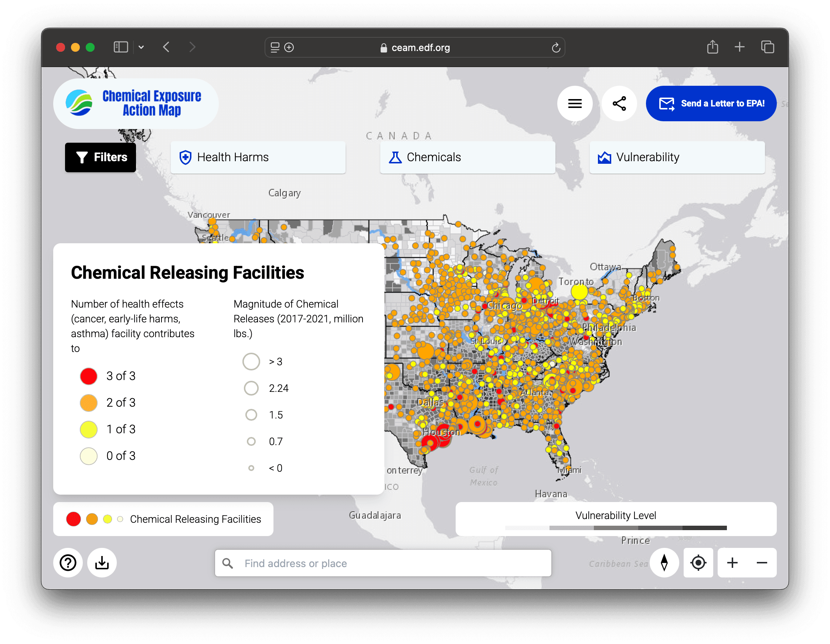Click the Chemical Exposure Action Map logo
The image size is (830, 644).
tap(136, 104)
